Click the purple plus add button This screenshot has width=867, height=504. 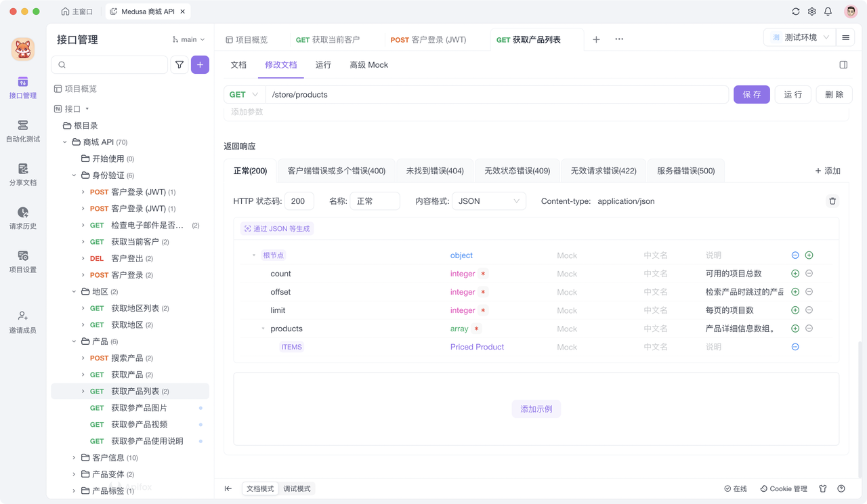(200, 65)
